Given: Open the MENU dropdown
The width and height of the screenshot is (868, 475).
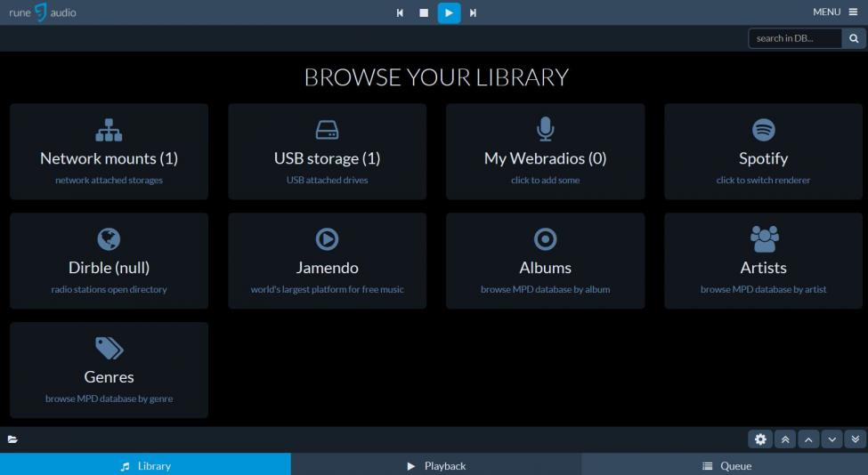Looking at the screenshot, I should pyautogui.click(x=835, y=12).
